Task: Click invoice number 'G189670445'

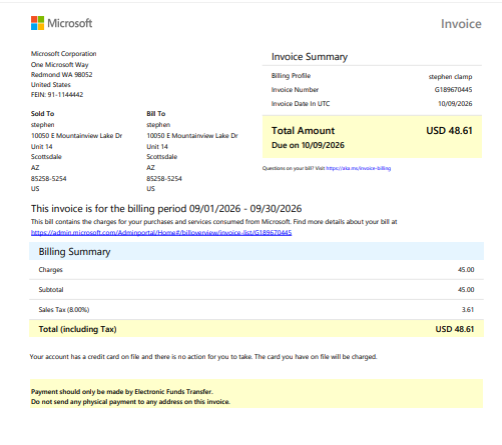Action: pyautogui.click(x=453, y=90)
